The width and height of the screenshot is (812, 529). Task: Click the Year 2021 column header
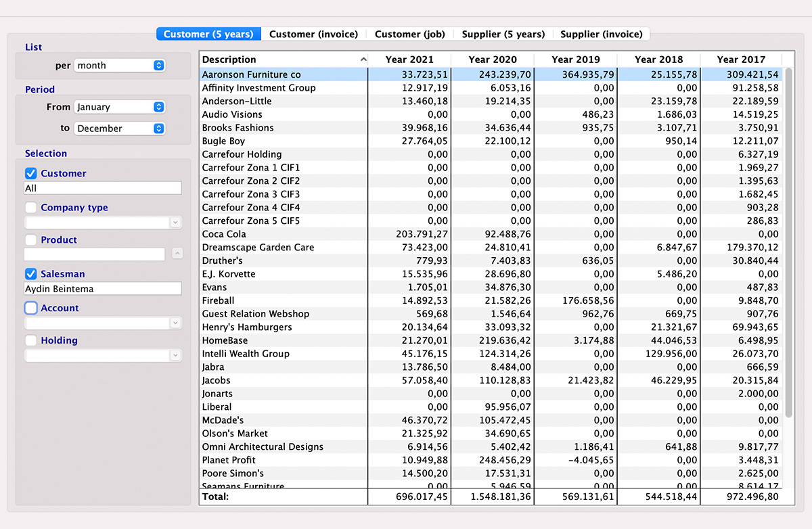click(409, 60)
